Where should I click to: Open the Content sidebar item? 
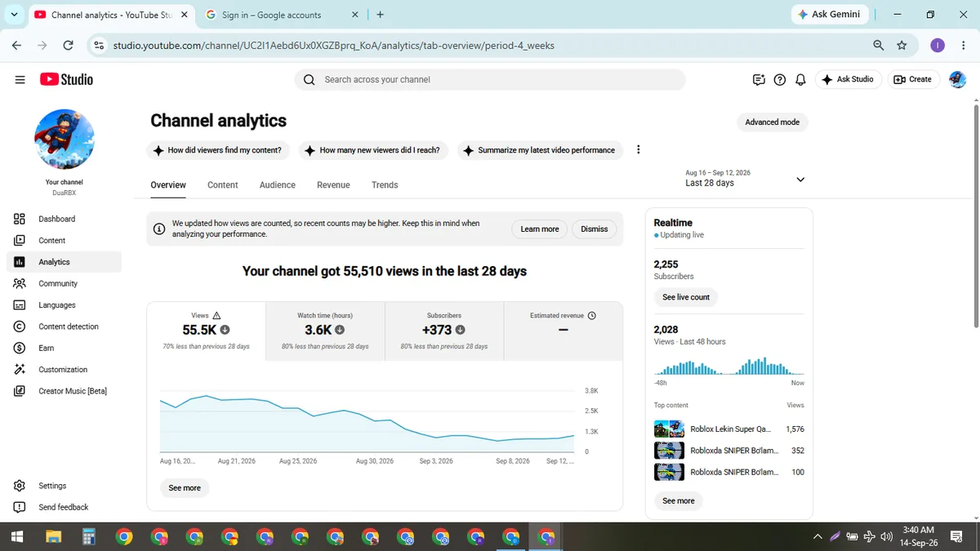click(64, 240)
